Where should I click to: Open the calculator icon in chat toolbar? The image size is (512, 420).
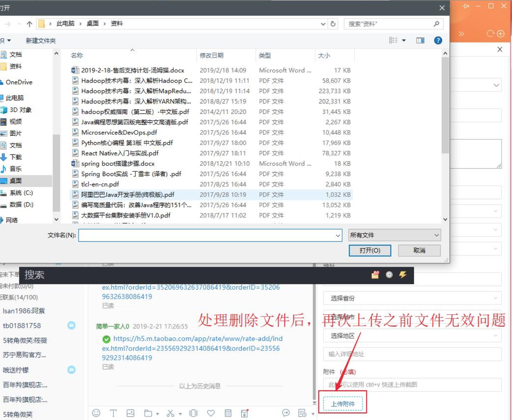[x=228, y=413]
